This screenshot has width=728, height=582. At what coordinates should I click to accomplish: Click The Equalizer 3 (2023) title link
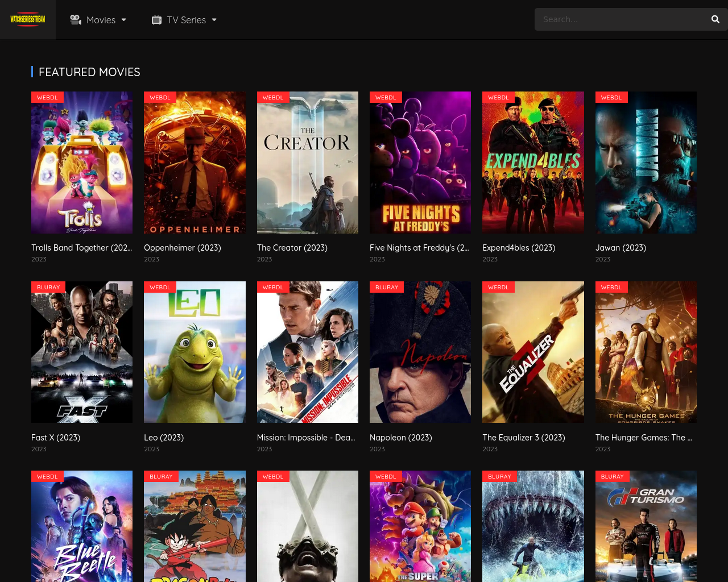point(524,438)
